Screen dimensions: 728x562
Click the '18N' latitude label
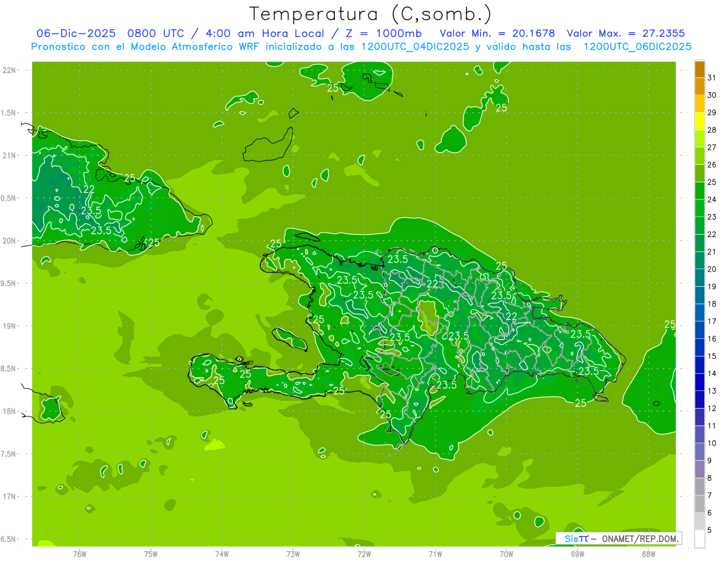(x=8, y=411)
